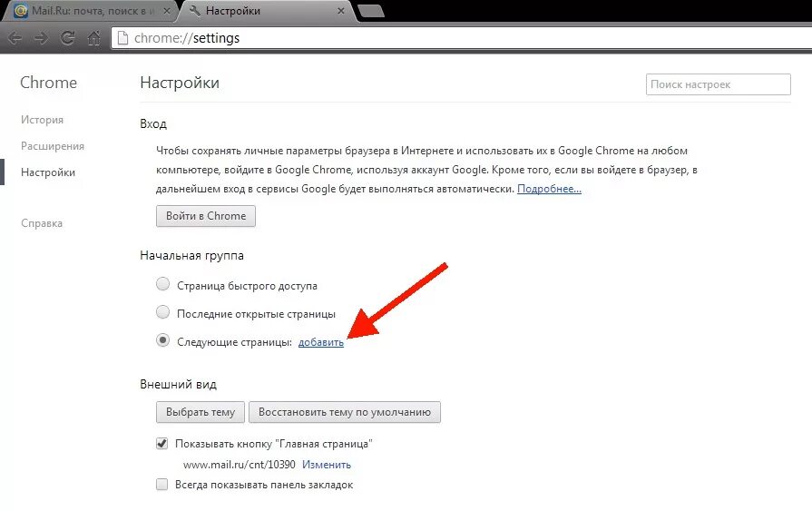This screenshot has width=812, height=511.
Task: Click the Внешний вид heading
Action: [178, 385]
